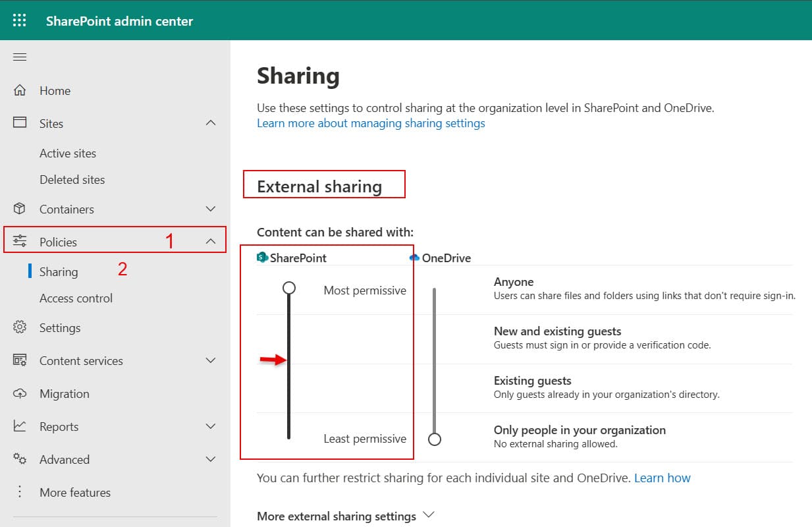812x527 pixels.
Task: Open the Learn how link
Action: coord(663,478)
